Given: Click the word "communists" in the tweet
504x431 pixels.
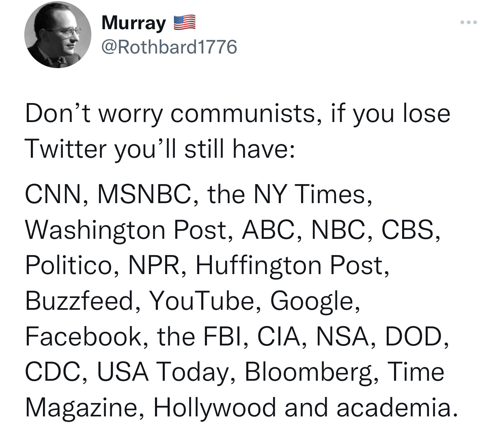Looking at the screenshot, I should (243, 113).
